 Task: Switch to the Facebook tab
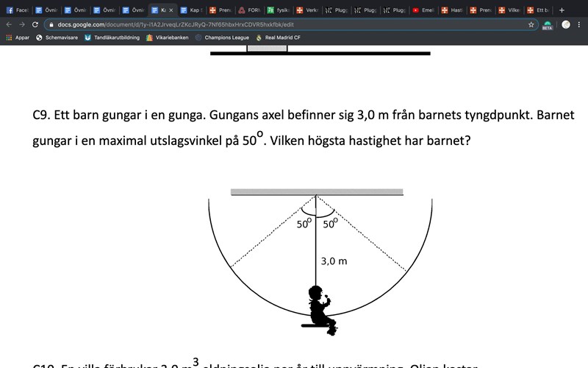[15, 10]
